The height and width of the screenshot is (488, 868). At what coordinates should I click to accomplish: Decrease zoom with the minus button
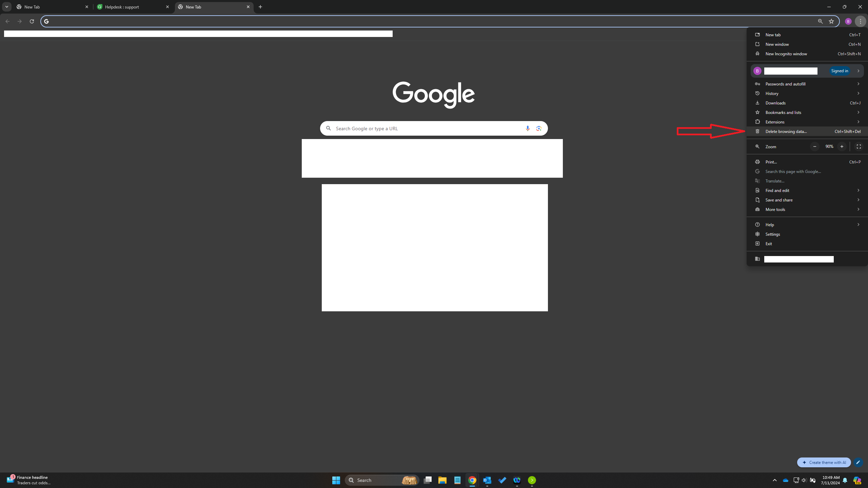click(x=814, y=147)
